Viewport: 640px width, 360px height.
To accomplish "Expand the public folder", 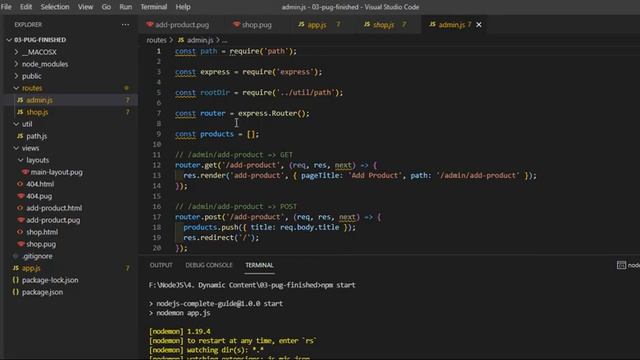I will coord(31,76).
